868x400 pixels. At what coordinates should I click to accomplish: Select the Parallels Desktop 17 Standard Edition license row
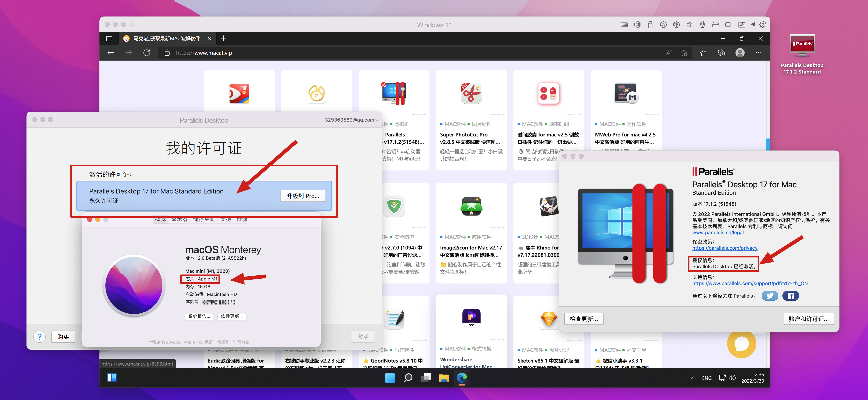[204, 196]
